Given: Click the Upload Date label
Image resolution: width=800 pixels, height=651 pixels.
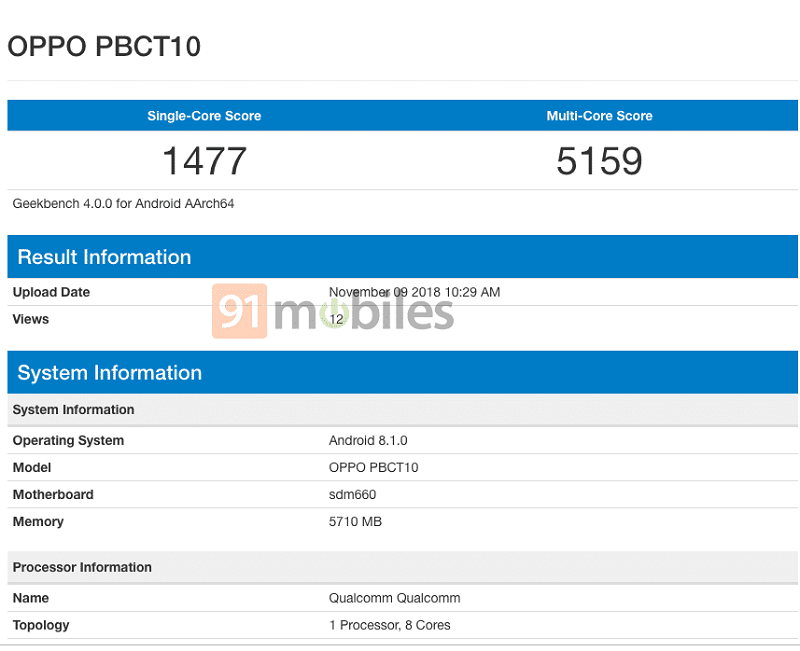Looking at the screenshot, I should pyautogui.click(x=51, y=292).
